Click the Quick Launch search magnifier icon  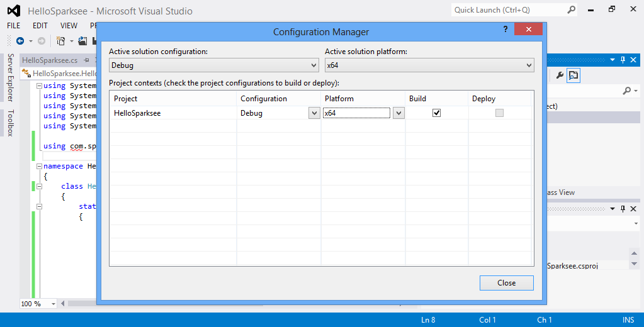(x=572, y=10)
